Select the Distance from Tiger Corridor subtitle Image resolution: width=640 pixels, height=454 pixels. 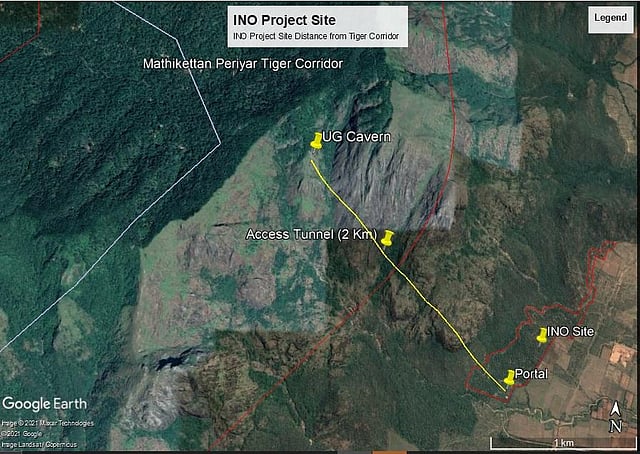[x=315, y=37]
